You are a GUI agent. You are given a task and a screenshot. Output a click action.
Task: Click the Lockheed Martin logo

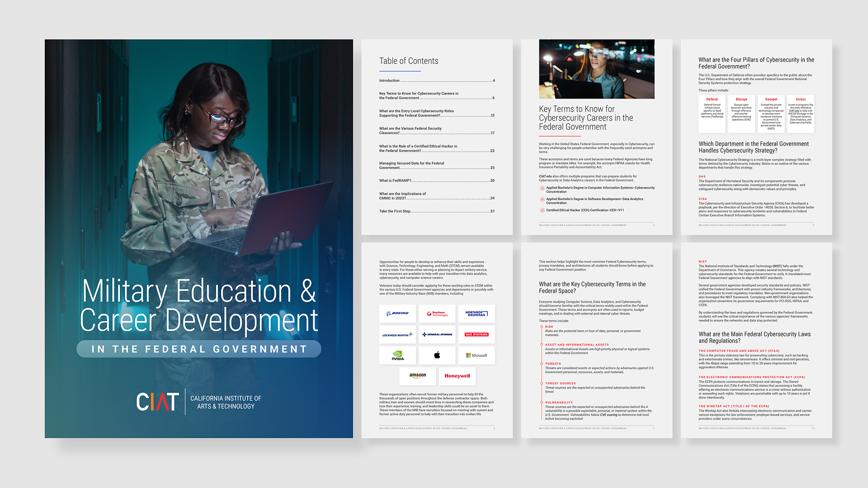pos(397,335)
